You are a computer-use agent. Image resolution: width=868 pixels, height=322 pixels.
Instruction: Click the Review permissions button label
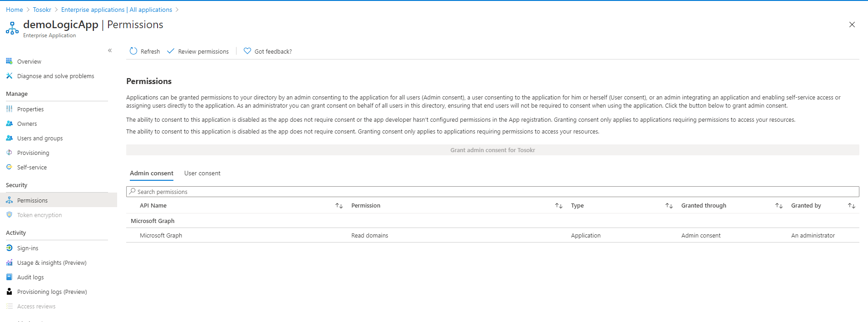point(203,51)
